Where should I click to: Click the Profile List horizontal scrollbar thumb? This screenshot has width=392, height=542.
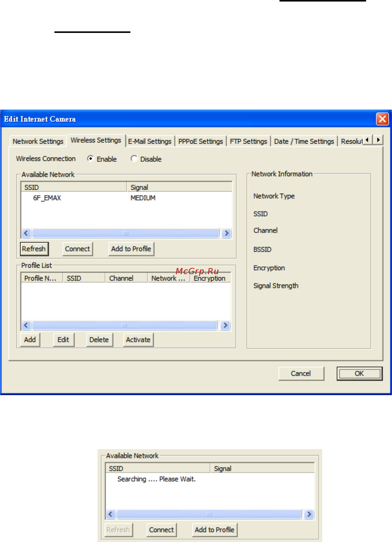pyautogui.click(x=125, y=325)
